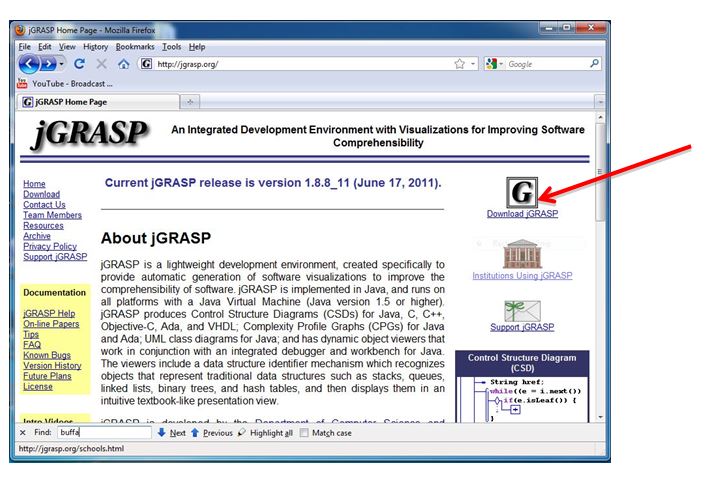Reload the page with the refresh icon
Image resolution: width=712 pixels, height=484 pixels.
pyautogui.click(x=79, y=64)
